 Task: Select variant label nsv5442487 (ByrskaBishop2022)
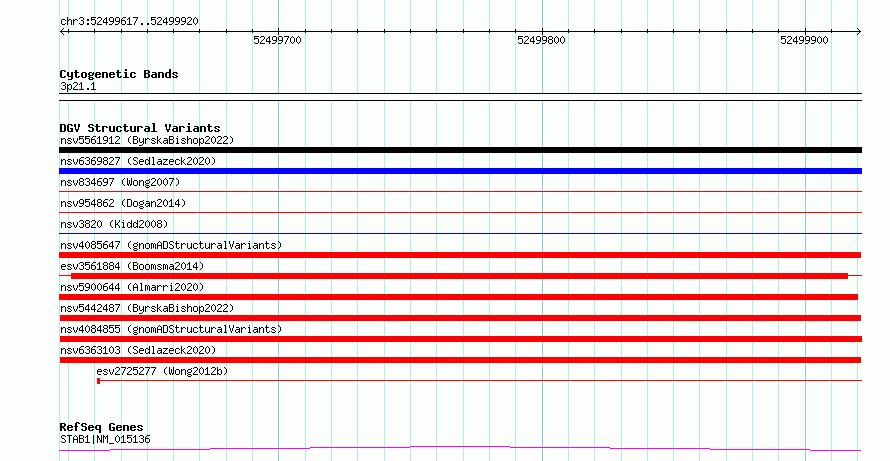point(147,308)
